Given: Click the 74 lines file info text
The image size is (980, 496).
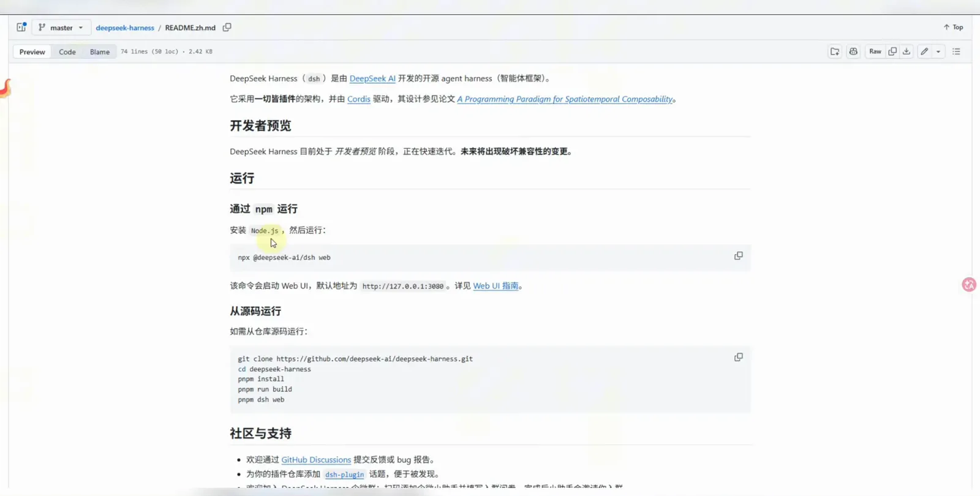Looking at the screenshot, I should click(167, 51).
